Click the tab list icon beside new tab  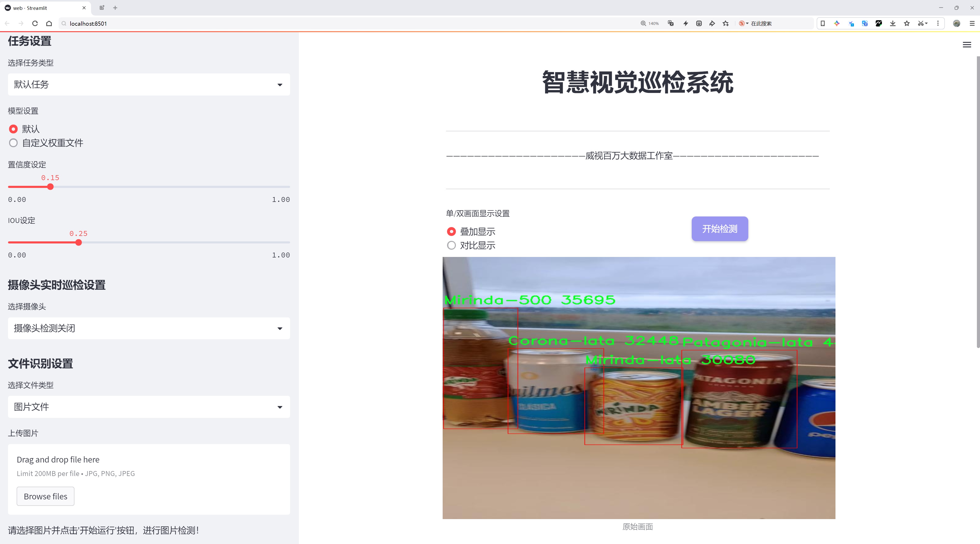(101, 8)
